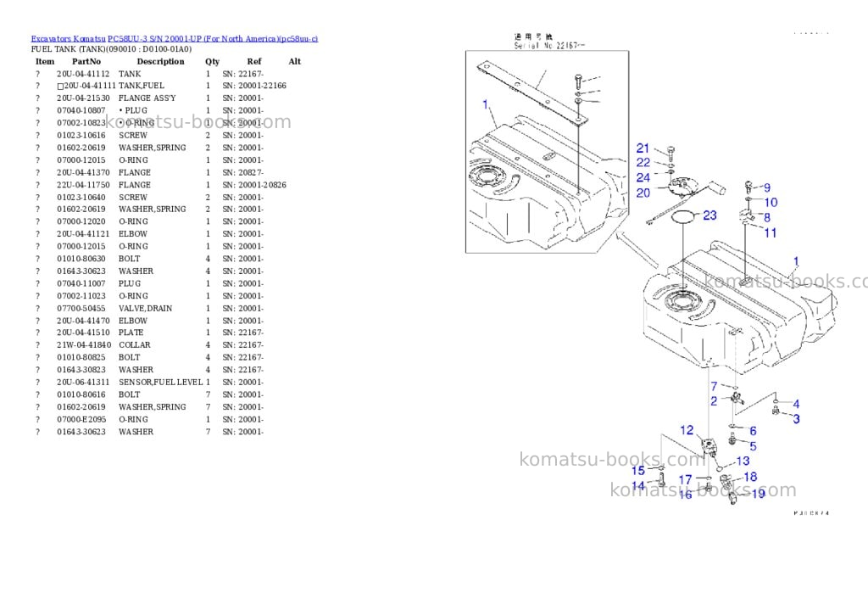
Task: Select part number 07000-12020
Action: coord(81,221)
